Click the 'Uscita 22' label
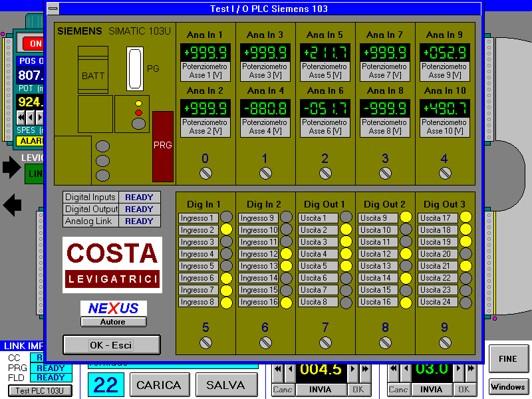The height and width of the screenshot is (399, 532). [438, 278]
